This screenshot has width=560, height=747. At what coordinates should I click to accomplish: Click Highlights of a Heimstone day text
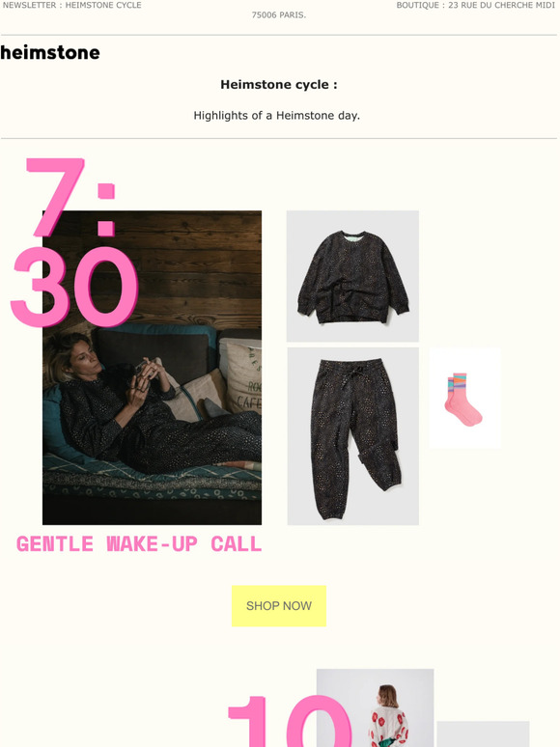pyautogui.click(x=277, y=116)
